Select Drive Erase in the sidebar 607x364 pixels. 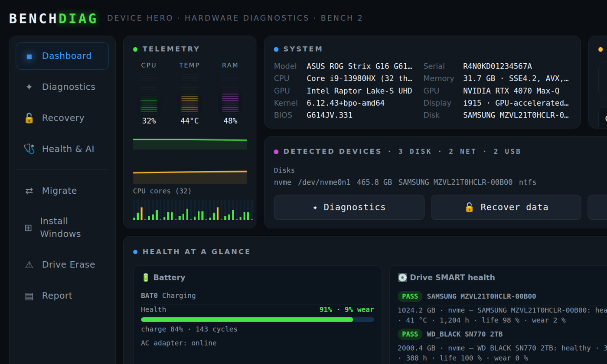tap(62, 265)
